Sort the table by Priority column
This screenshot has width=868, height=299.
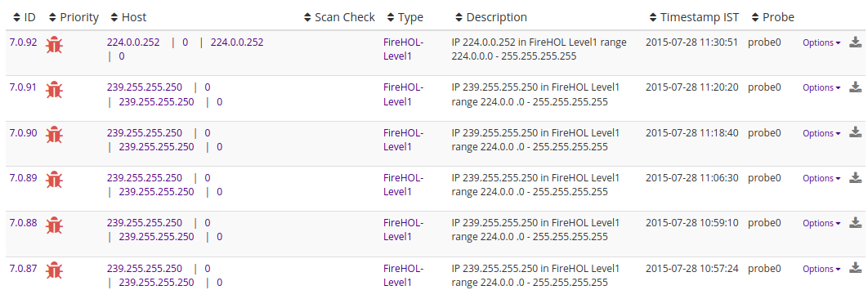pyautogui.click(x=74, y=17)
